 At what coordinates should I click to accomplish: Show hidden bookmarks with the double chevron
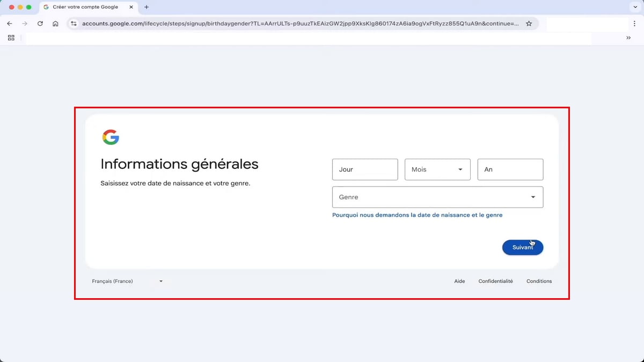(628, 38)
